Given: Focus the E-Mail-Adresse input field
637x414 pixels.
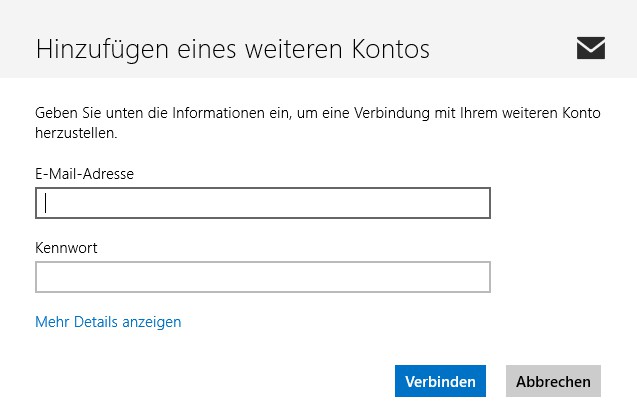Looking at the screenshot, I should tap(262, 204).
